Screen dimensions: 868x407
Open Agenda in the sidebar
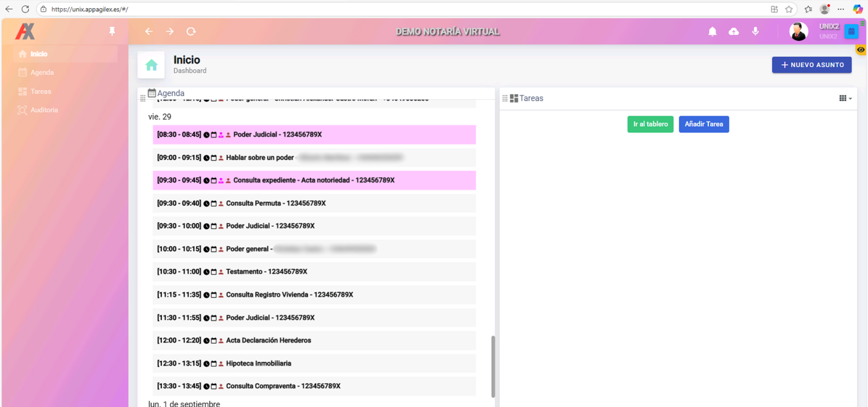42,72
